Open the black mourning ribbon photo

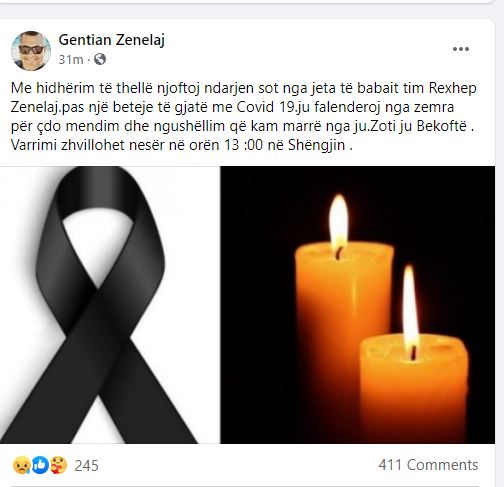tap(109, 305)
